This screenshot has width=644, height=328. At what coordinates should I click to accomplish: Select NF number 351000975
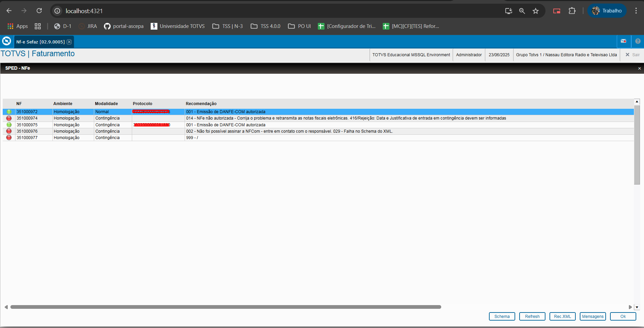point(27,125)
